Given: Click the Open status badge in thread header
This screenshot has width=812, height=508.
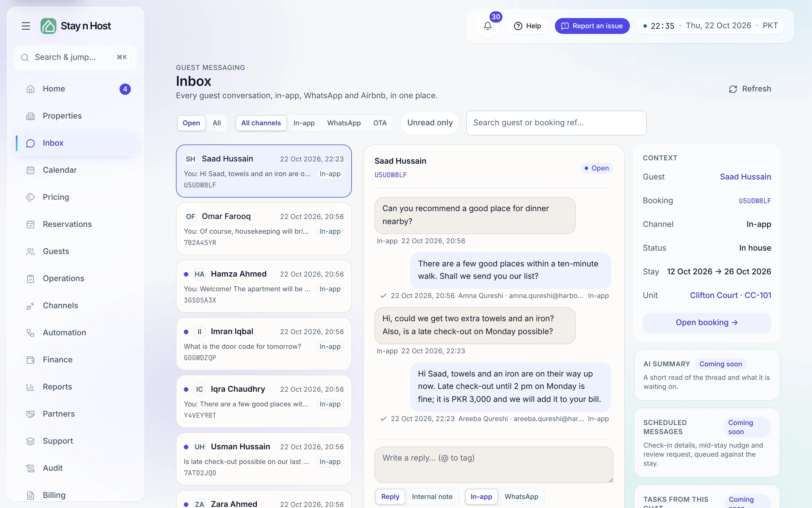Looking at the screenshot, I should [597, 168].
